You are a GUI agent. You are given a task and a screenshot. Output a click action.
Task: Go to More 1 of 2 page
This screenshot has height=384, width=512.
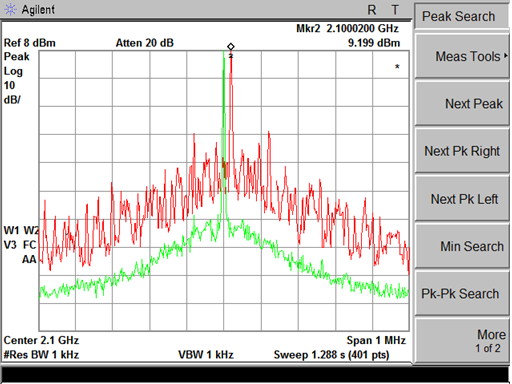click(462, 341)
